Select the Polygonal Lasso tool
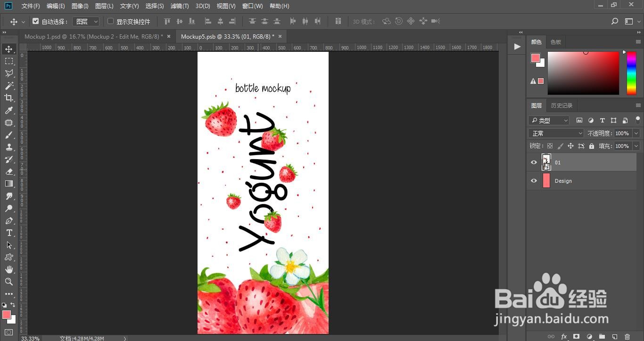The height and width of the screenshot is (341, 644). pos(9,73)
